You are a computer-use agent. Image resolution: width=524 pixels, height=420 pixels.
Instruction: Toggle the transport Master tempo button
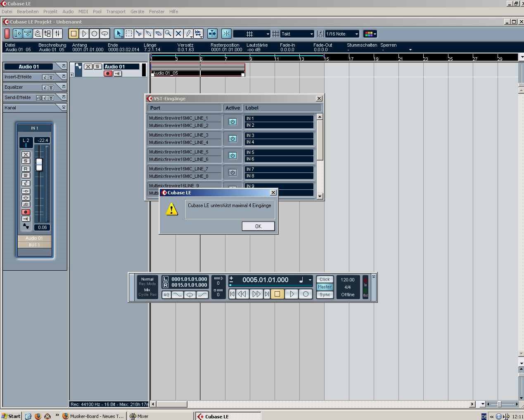(x=325, y=287)
